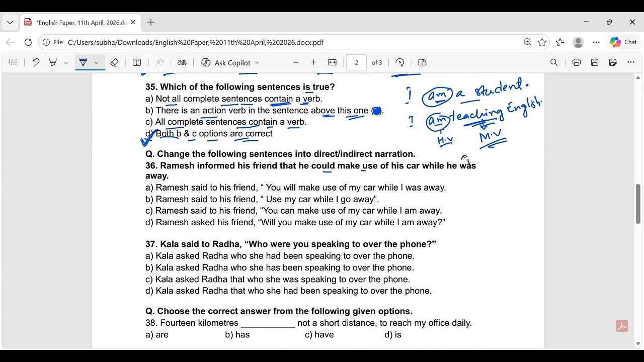Toggle fit to width view
Image resolution: width=644 pixels, height=362 pixels.
332,62
